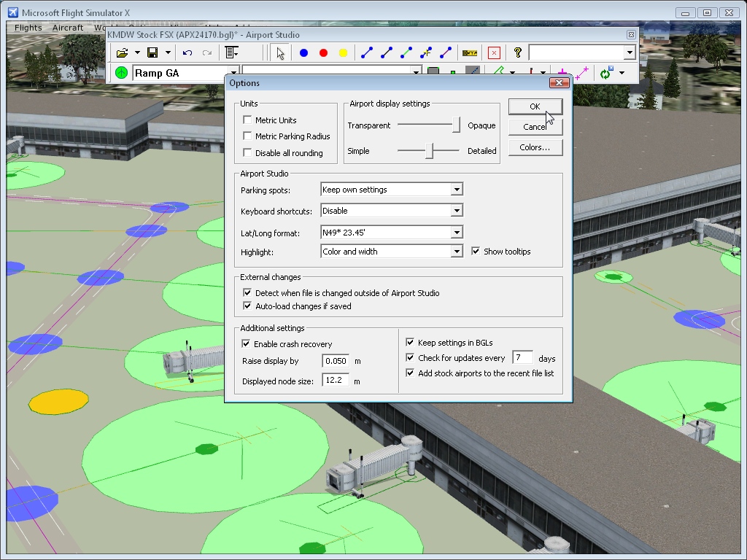Click the Transparent–Opaque slider handle
Viewport: 747px width, 560px height.
click(x=456, y=125)
